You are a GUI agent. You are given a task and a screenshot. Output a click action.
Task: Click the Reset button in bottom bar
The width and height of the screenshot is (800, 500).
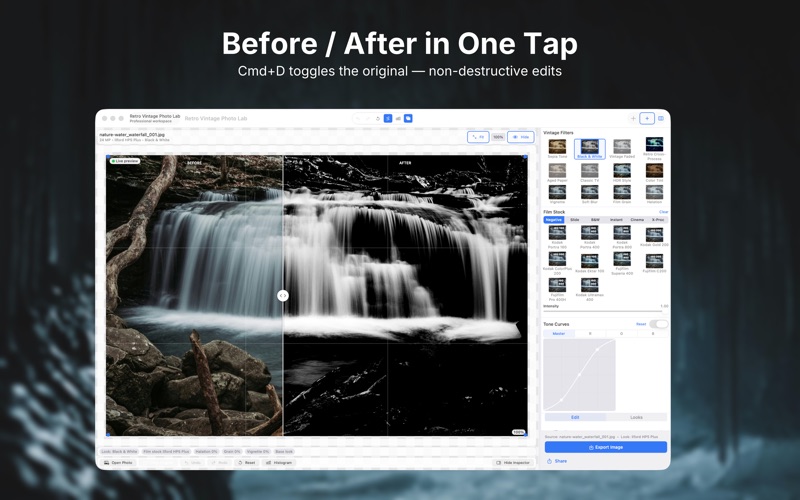tap(247, 463)
